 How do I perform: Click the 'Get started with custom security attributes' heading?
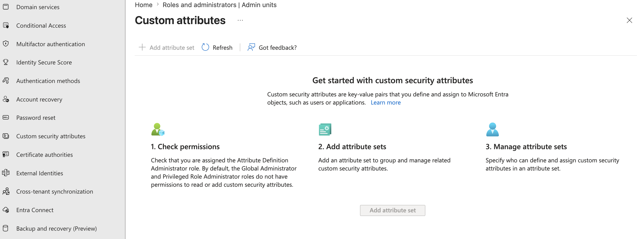pos(393,80)
